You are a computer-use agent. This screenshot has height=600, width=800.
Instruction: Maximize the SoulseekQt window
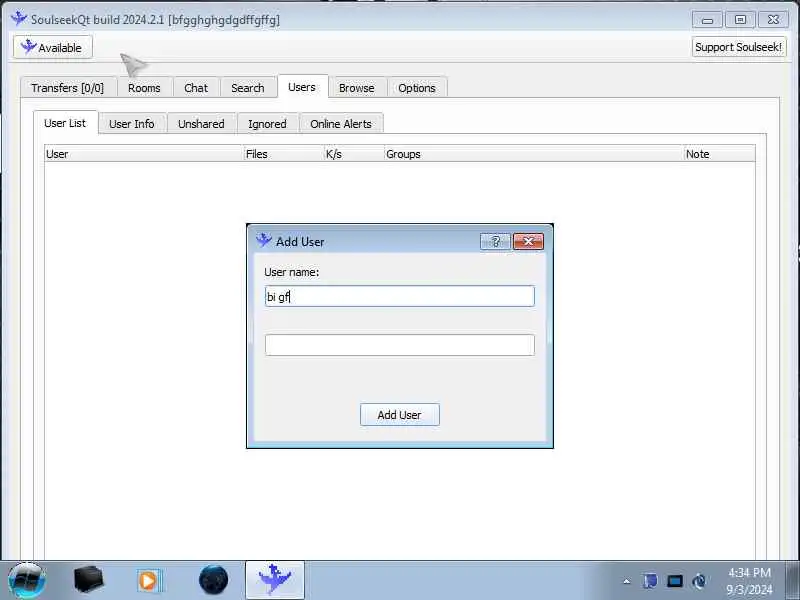(x=740, y=20)
